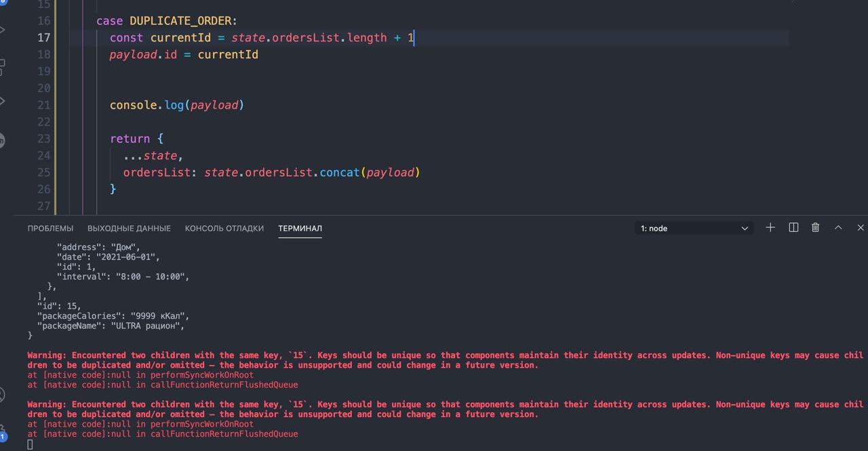Focus the terminal prompt cursor at bottom

coord(30,444)
